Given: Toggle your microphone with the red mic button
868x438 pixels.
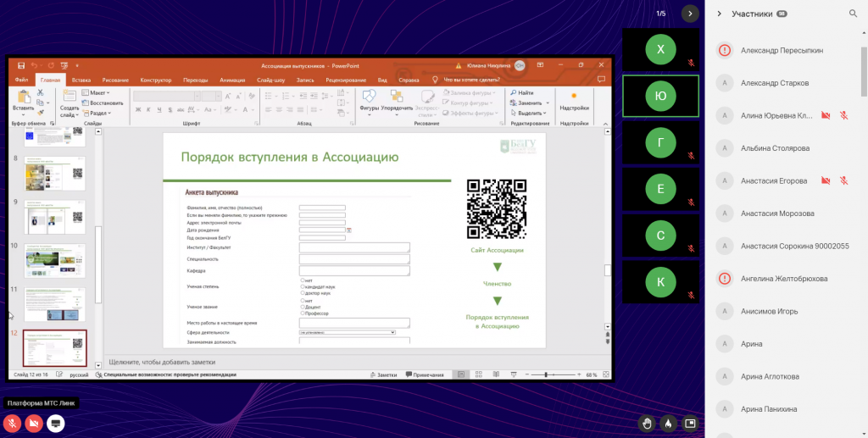Looking at the screenshot, I should coord(12,424).
